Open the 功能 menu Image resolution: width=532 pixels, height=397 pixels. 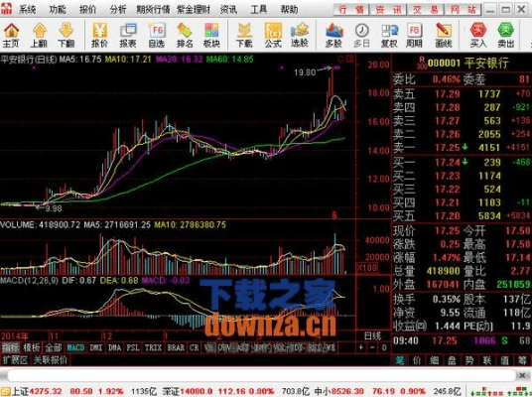pyautogui.click(x=58, y=9)
